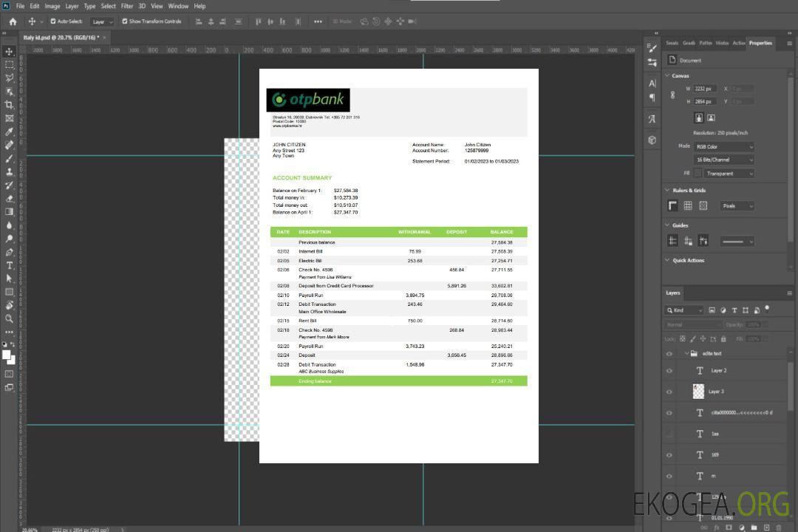Screen dimensions: 798x532
Task: Click the Change Screen Mode icon
Action: pyautogui.click(x=9, y=387)
